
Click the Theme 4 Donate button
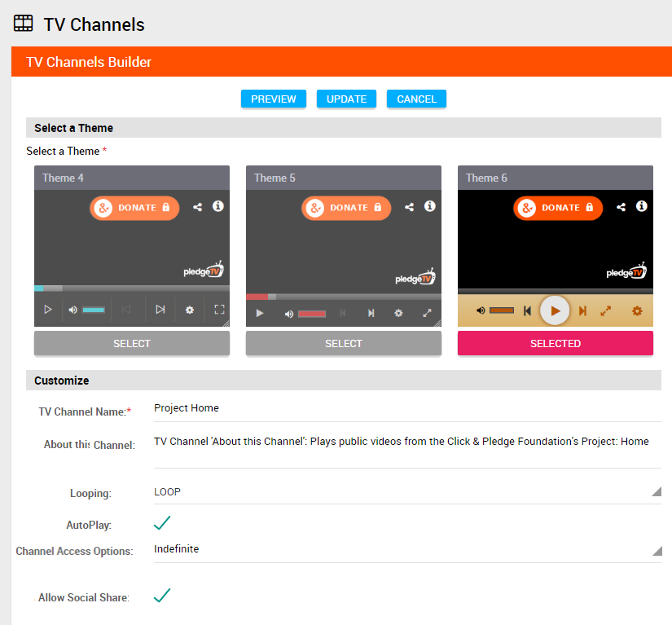[134, 208]
